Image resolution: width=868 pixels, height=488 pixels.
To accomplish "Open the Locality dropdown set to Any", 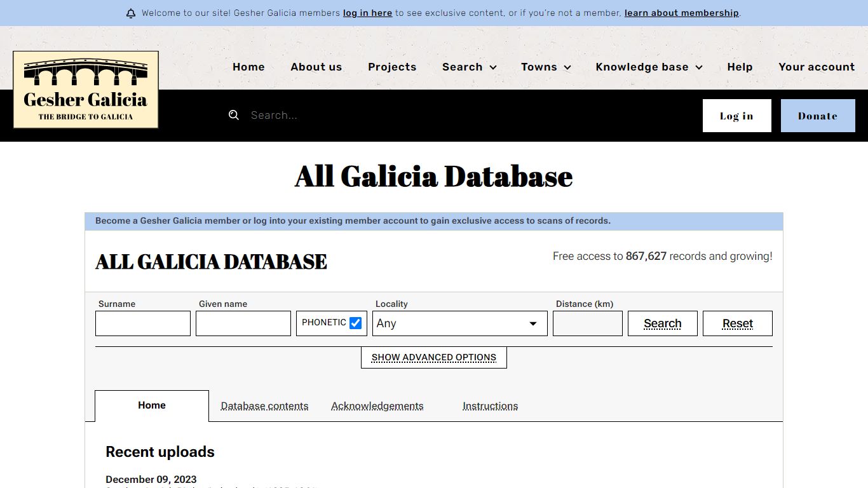I will (460, 323).
